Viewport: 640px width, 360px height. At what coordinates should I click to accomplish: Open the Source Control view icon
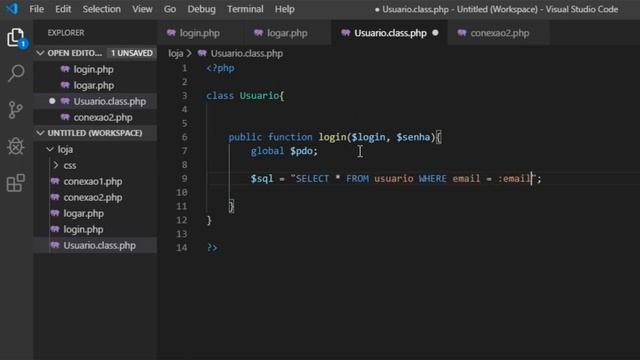tap(16, 110)
